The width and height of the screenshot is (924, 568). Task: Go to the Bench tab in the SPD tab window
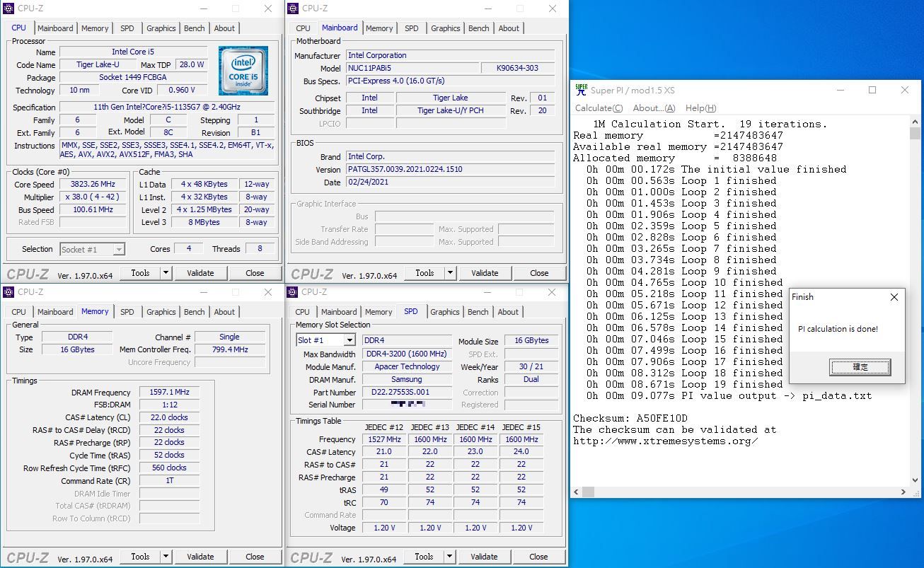(x=478, y=312)
